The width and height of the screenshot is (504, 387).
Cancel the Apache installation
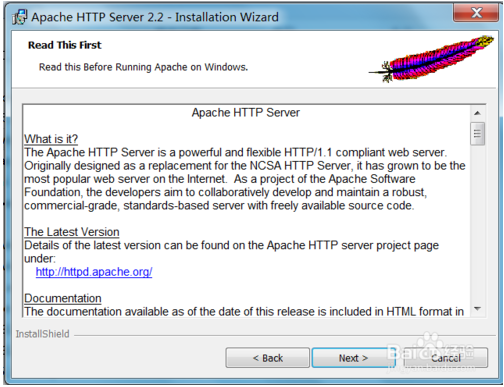(446, 358)
